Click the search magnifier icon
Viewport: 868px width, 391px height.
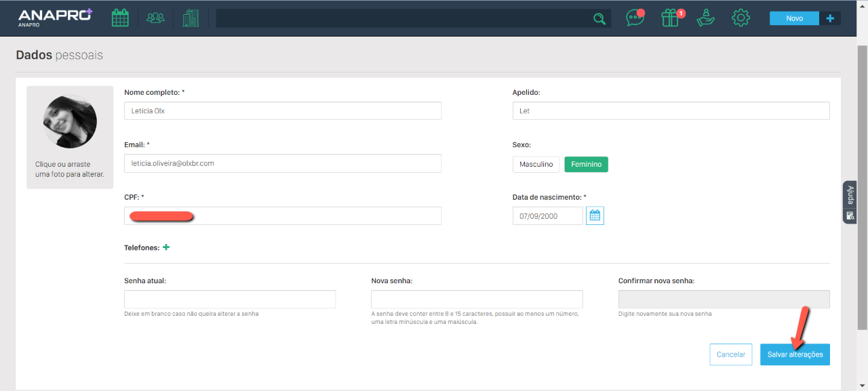pos(599,19)
